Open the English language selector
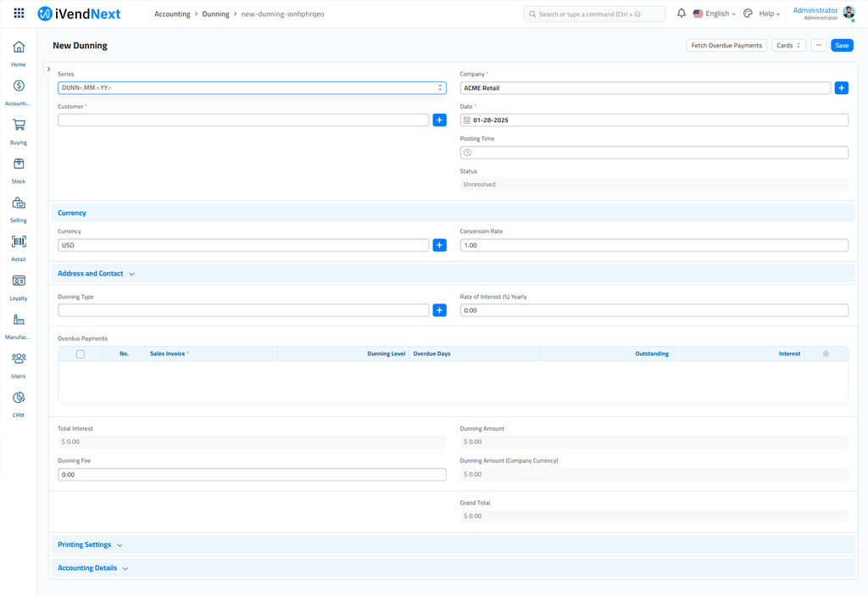The height and width of the screenshot is (596, 868). coord(715,14)
